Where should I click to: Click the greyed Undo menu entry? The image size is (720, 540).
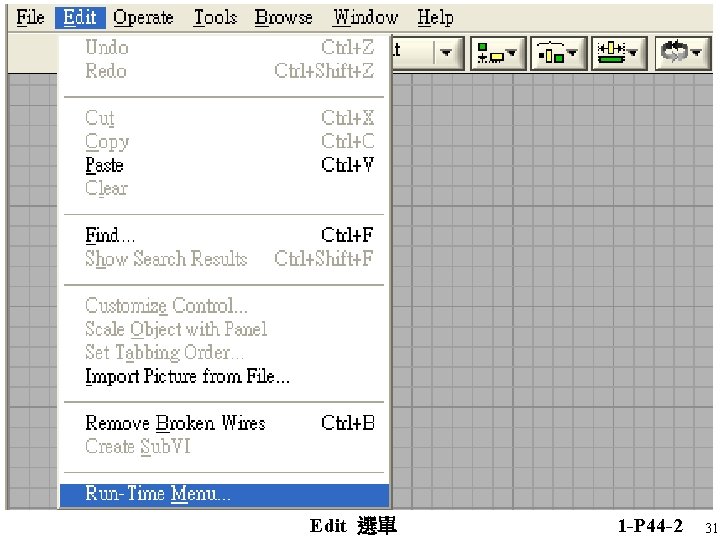point(225,47)
